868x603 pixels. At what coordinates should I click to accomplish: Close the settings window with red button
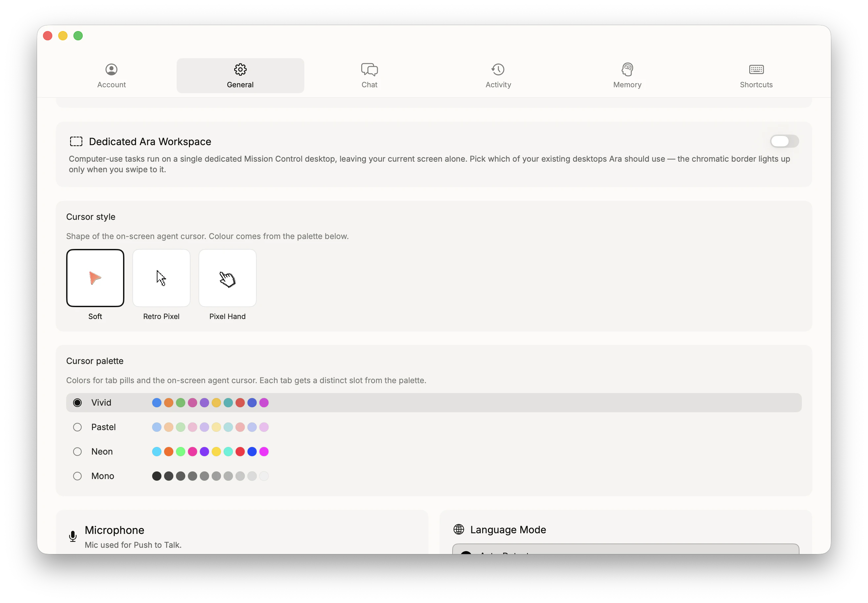coord(48,36)
